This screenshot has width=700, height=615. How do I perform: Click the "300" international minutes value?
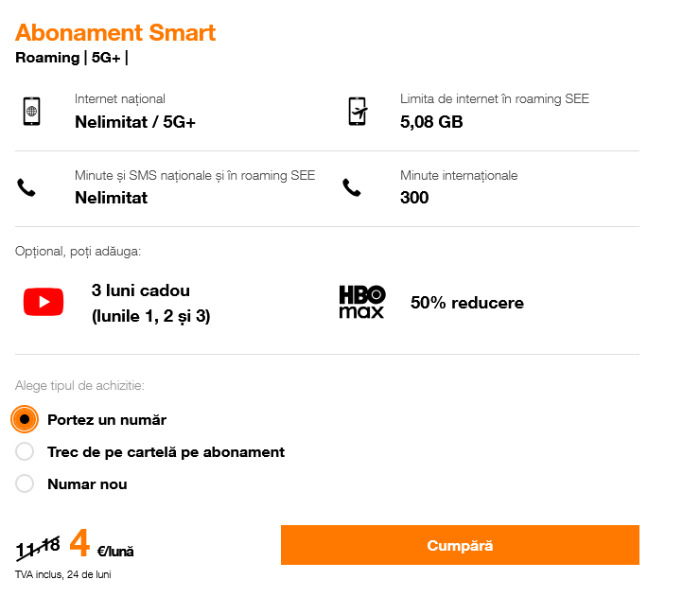(x=414, y=198)
